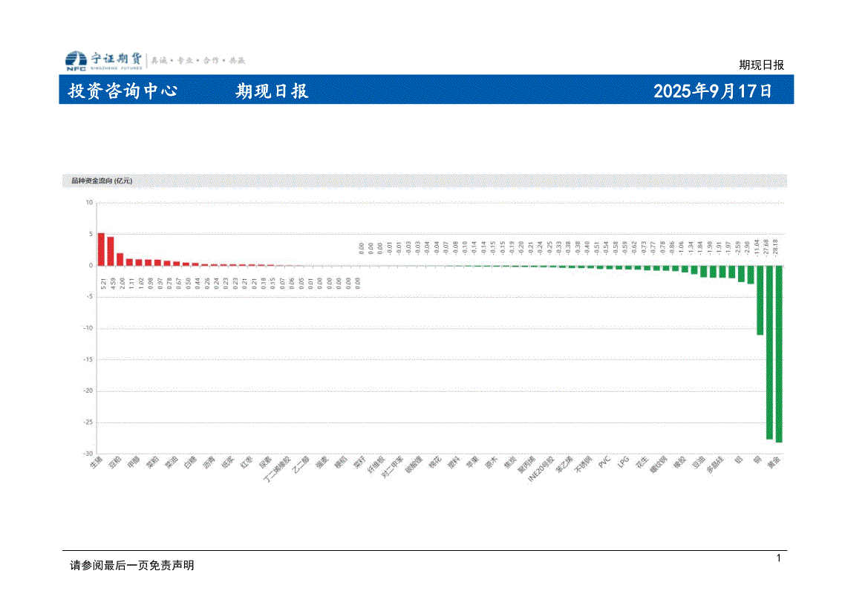Click the data label 5.21

[103, 284]
